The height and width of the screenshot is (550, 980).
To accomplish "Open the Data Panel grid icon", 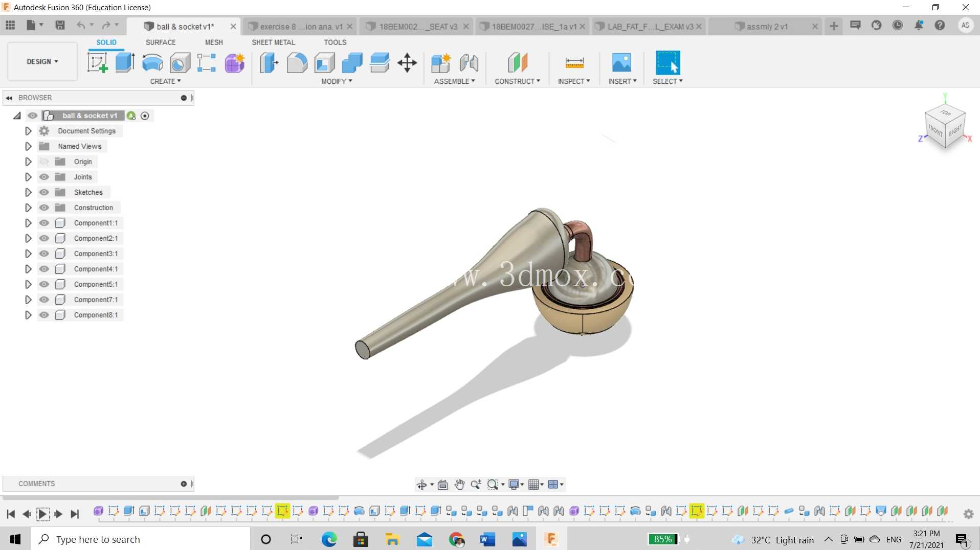I will tap(10, 25).
